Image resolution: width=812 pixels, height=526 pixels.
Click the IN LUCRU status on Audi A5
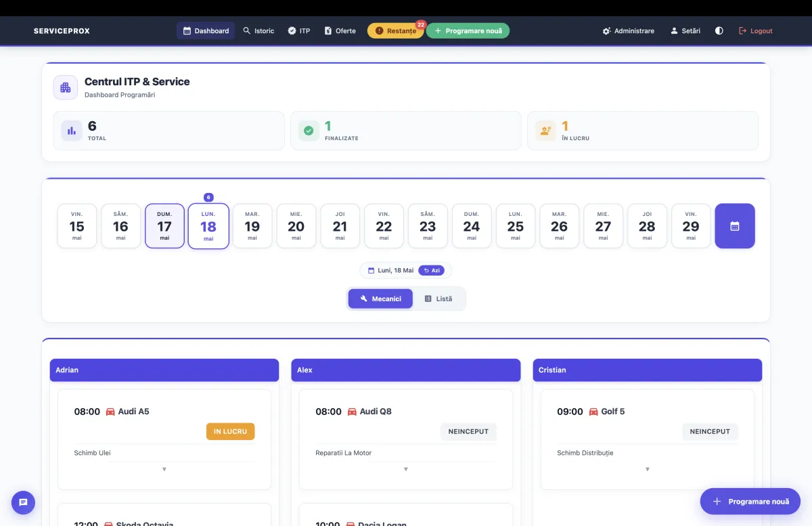[x=230, y=431]
